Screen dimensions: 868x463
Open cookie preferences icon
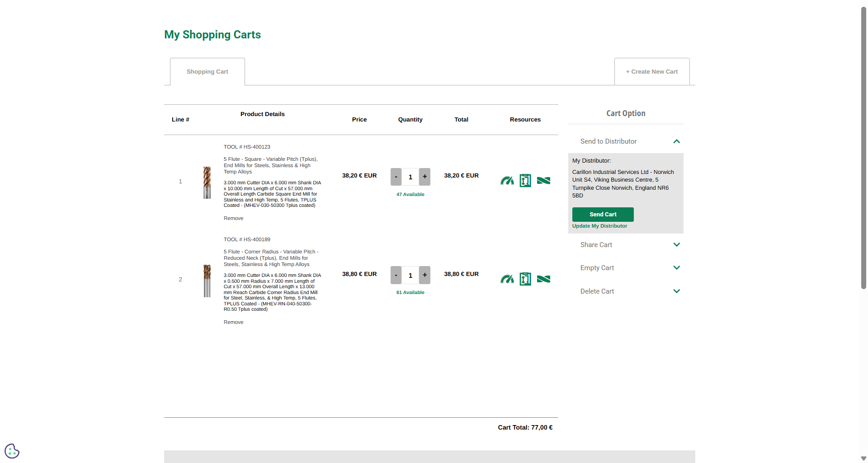pyautogui.click(x=12, y=451)
